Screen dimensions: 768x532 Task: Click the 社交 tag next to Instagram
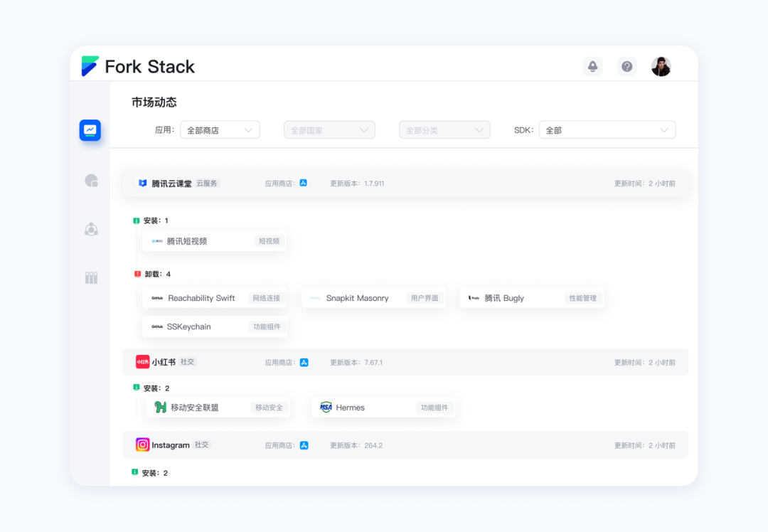coord(202,445)
